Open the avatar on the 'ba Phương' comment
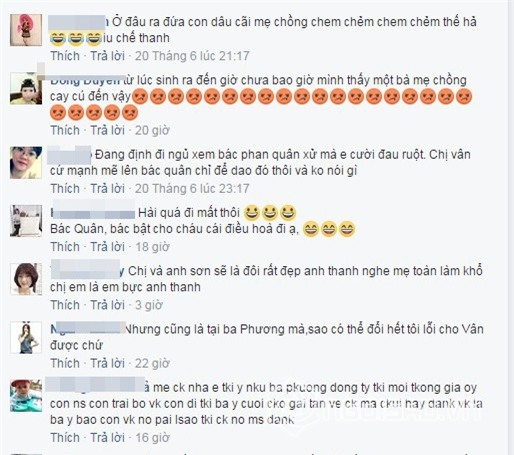 pos(26,337)
